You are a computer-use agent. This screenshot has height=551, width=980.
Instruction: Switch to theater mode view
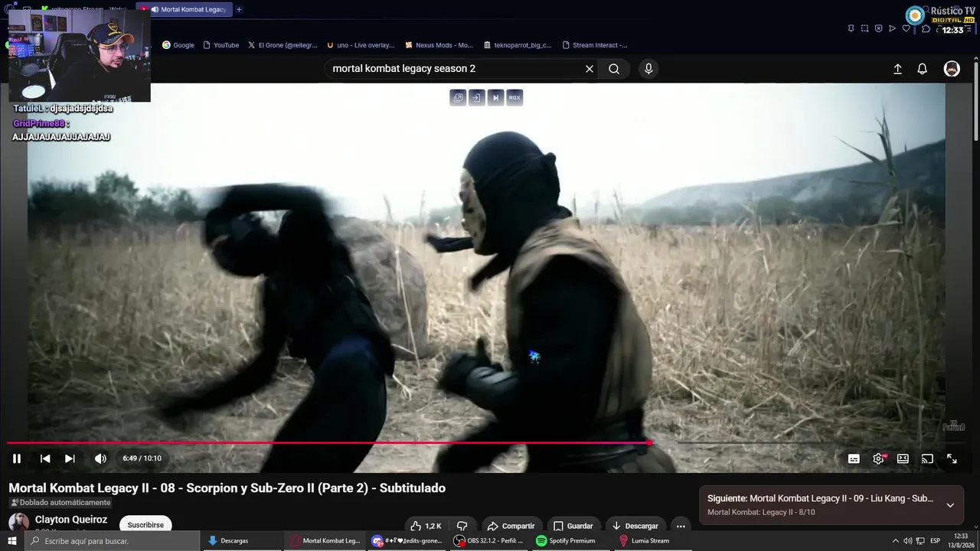pyautogui.click(x=903, y=459)
